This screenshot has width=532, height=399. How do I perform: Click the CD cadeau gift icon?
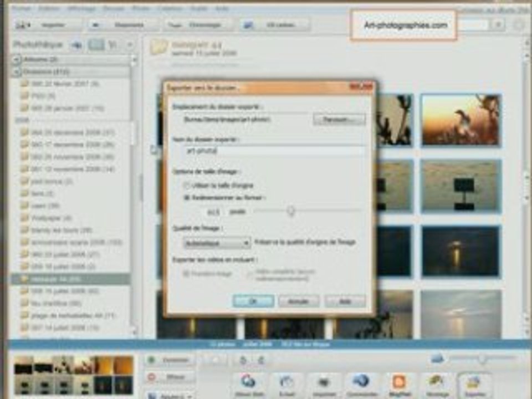point(248,25)
